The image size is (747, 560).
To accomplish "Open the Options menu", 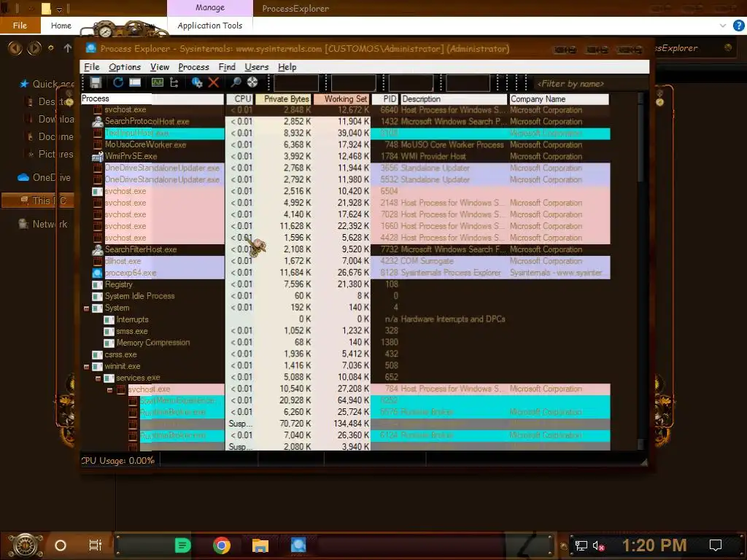I will click(x=124, y=67).
